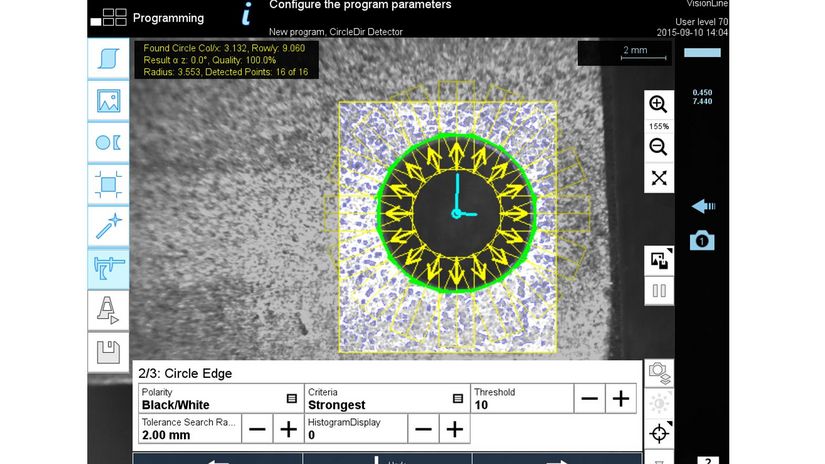
Task: Increase the HistogramDisplay value
Action: point(454,429)
